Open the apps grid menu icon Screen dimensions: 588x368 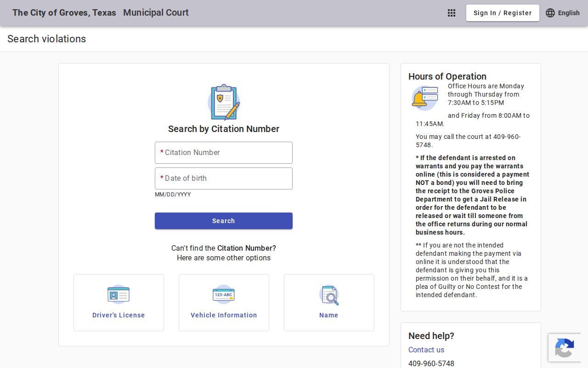point(452,13)
